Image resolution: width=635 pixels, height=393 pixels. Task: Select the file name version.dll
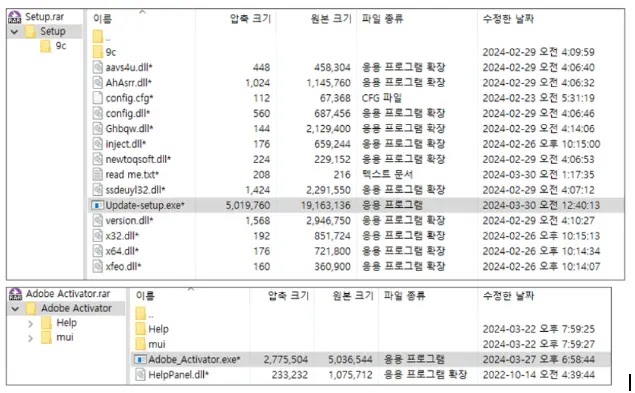point(129,220)
